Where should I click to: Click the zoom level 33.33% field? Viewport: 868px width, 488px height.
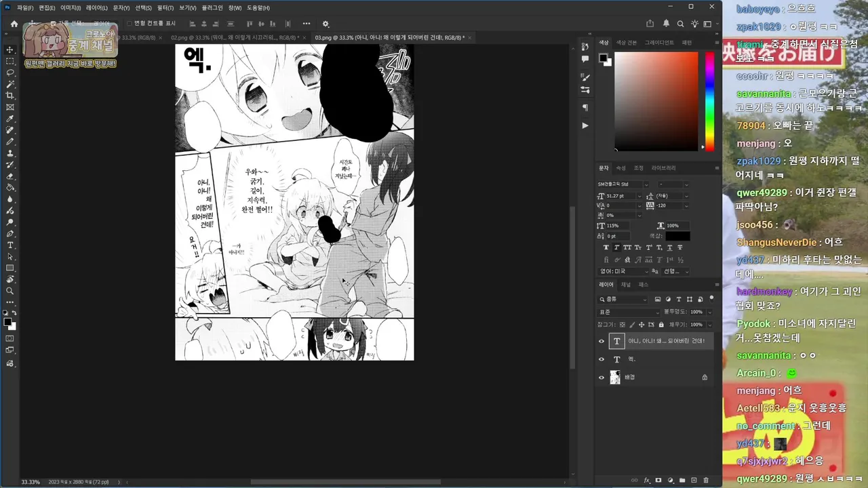31,482
